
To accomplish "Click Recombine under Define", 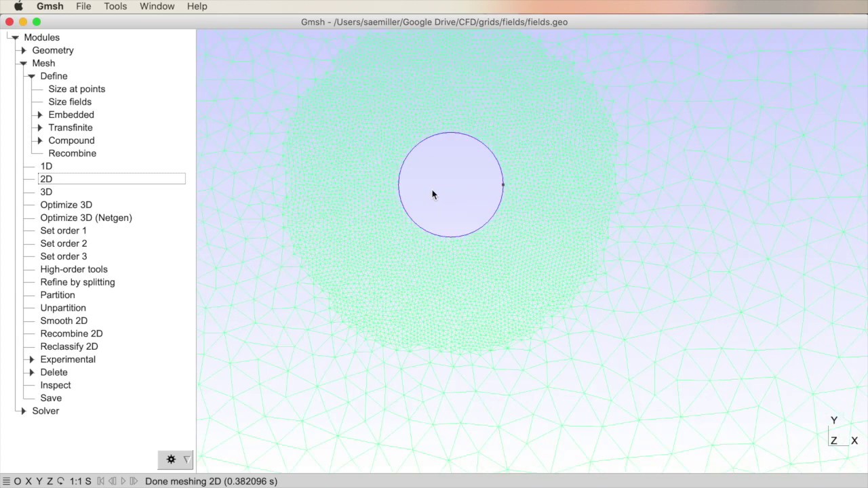I will click(x=72, y=153).
